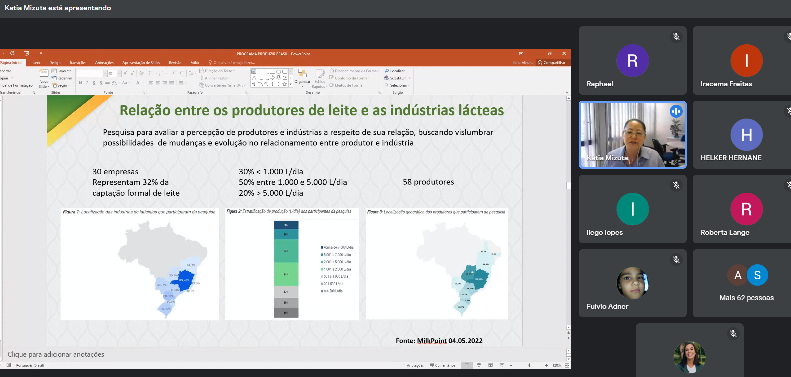
Task: Select Iracema Freitas's participant tile
Action: tap(747, 61)
